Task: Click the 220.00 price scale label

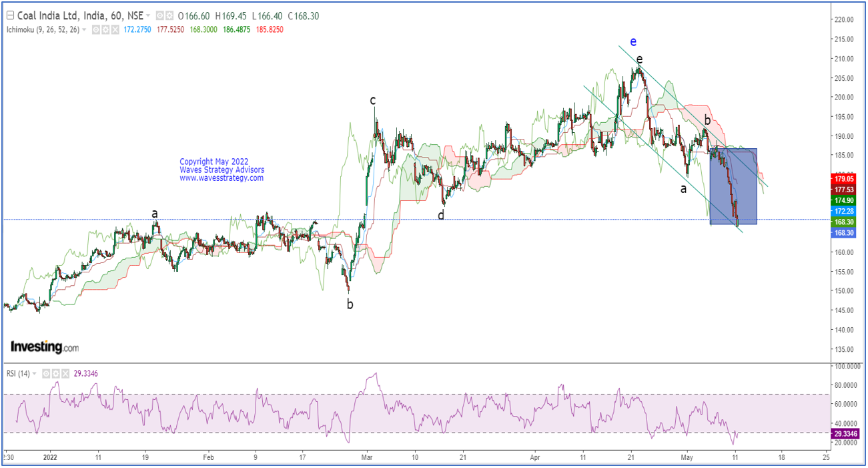Action: click(x=844, y=19)
